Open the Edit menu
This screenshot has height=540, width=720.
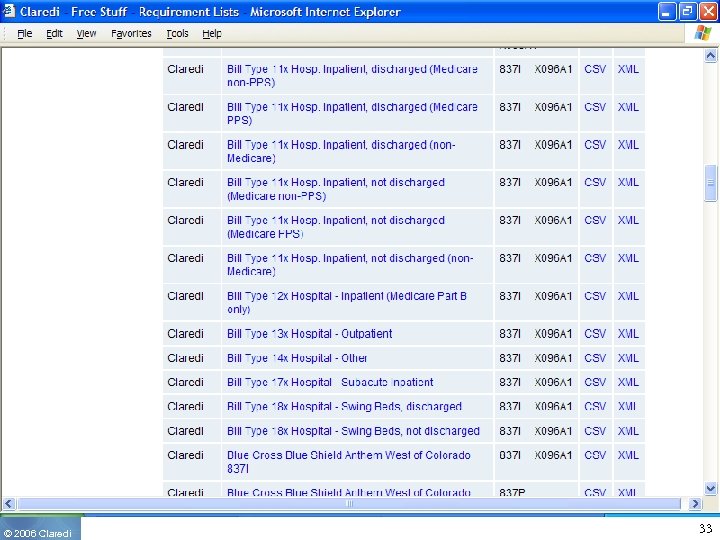(54, 34)
